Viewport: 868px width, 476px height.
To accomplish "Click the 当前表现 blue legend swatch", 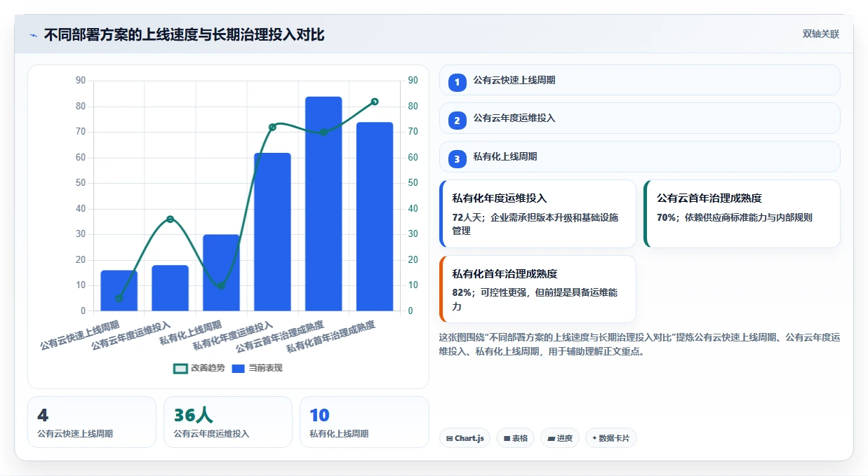I will (x=238, y=368).
